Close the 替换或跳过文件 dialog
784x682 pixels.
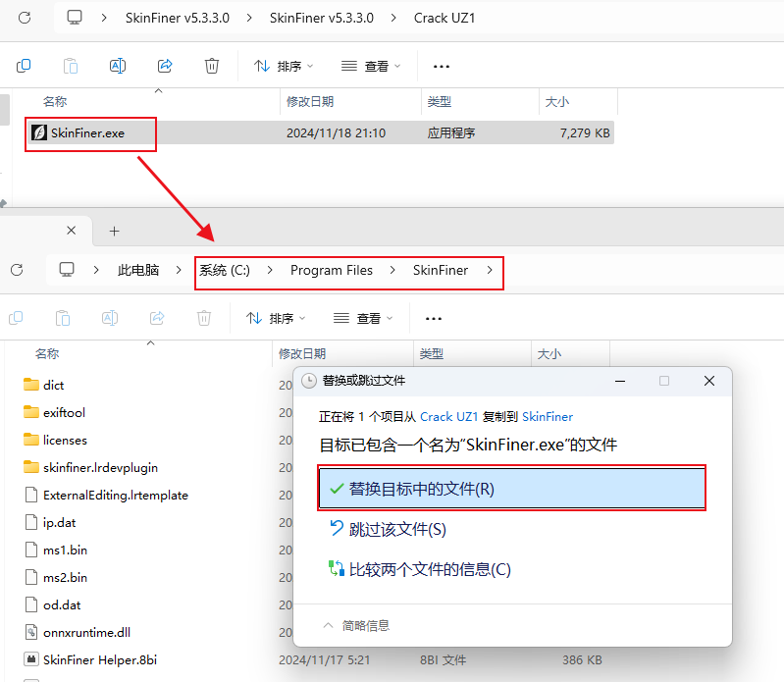[x=709, y=381]
